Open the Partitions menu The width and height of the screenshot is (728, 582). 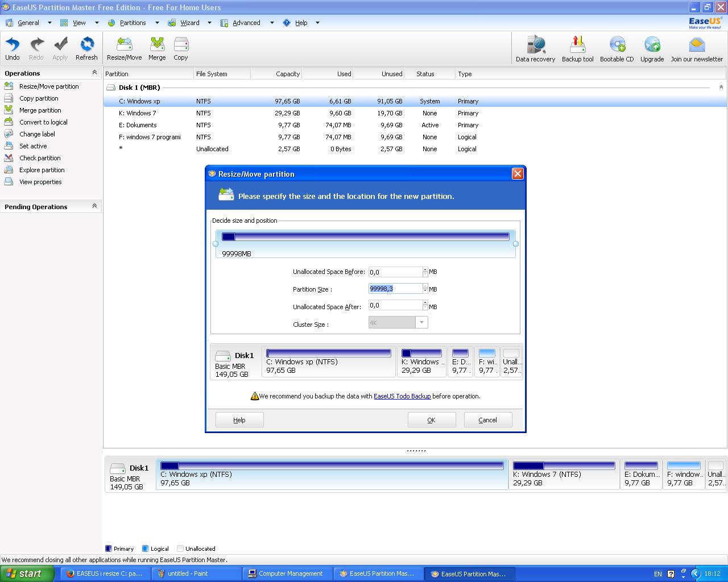coord(133,23)
